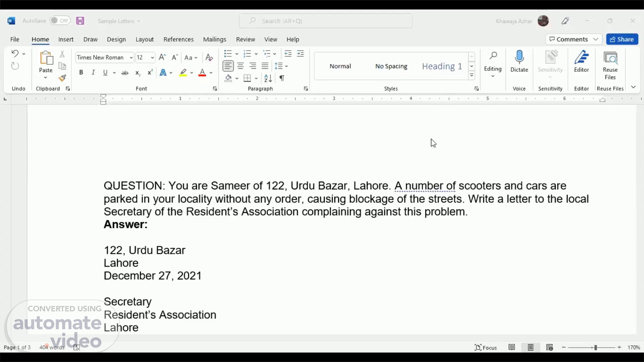The image size is (644, 362).
Task: Switch to the References tab
Action: coord(178,39)
